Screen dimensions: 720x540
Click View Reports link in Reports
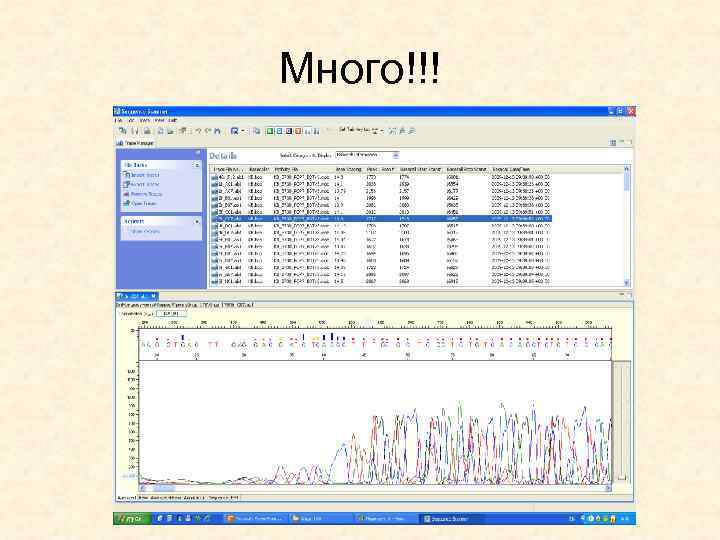144,231
